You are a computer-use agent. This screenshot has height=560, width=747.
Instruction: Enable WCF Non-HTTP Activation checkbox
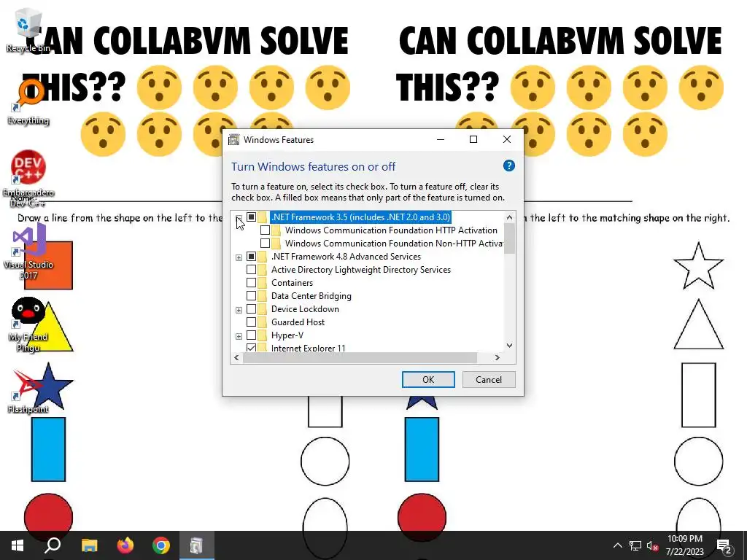265,244
